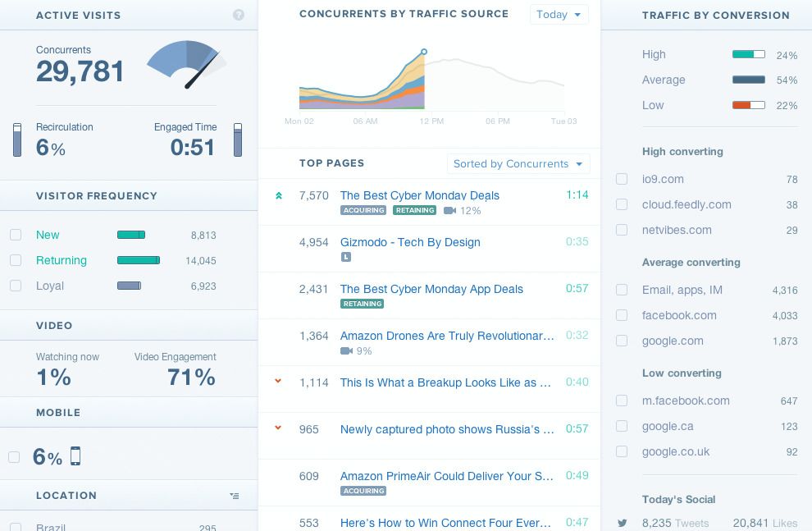812x531 pixels.
Task: Open the Active Visits help icon
Action: 239,15
